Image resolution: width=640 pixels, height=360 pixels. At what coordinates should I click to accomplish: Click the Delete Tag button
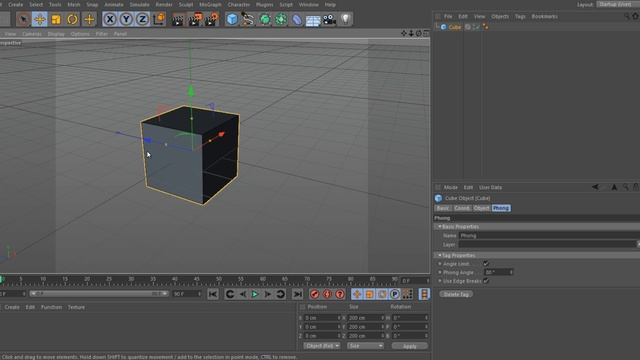click(456, 294)
